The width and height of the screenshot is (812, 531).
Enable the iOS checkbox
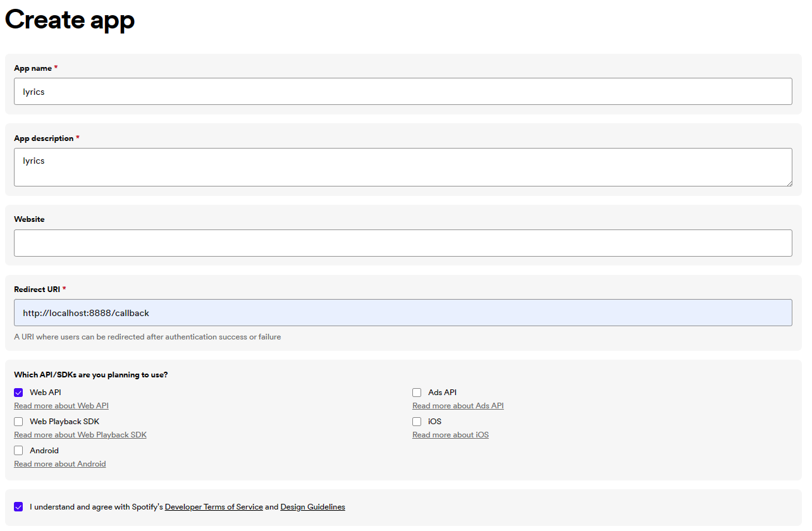tap(417, 422)
